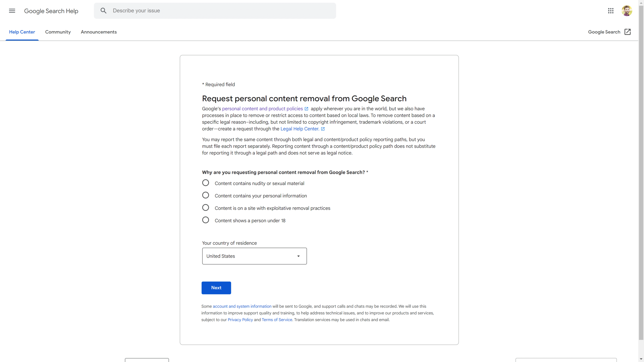644x362 pixels.
Task: Click 'Your country of residence' label
Action: coord(229,243)
